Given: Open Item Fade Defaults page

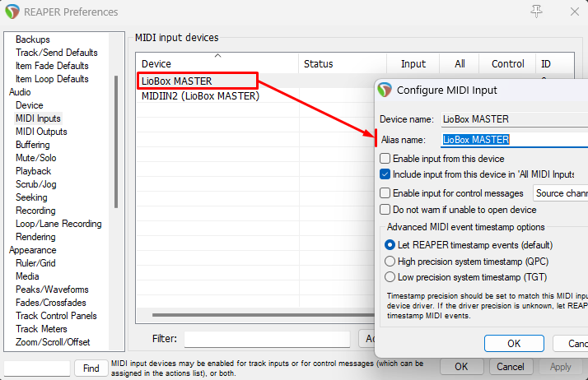Looking at the screenshot, I should pos(52,66).
